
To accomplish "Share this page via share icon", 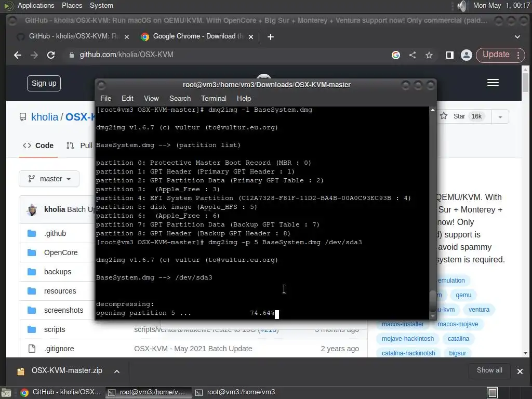I will [413, 55].
